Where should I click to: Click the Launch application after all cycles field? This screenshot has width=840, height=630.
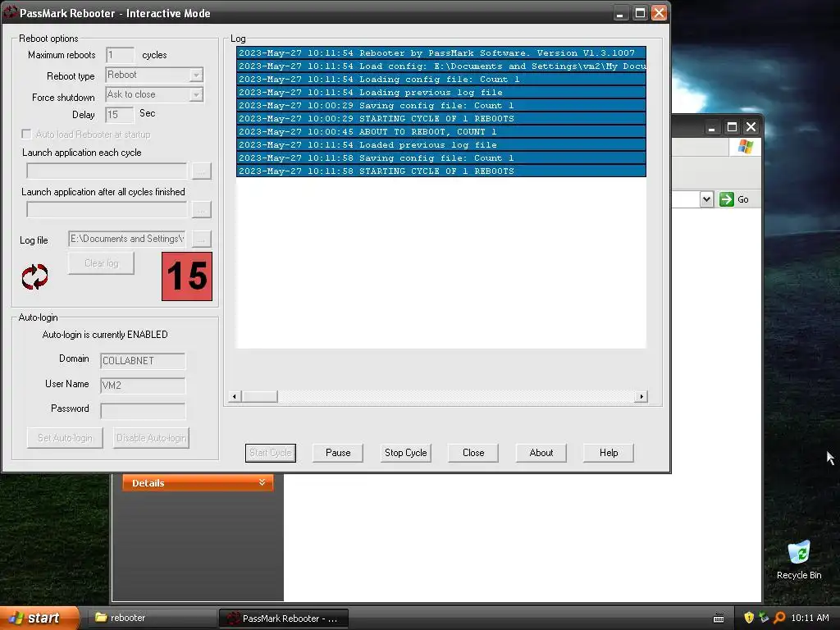(107, 209)
